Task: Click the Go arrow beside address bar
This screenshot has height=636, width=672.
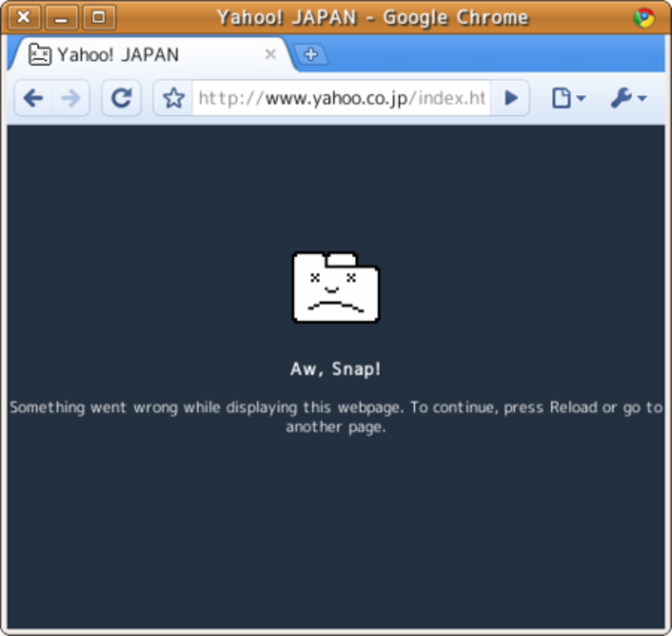Action: [x=510, y=98]
